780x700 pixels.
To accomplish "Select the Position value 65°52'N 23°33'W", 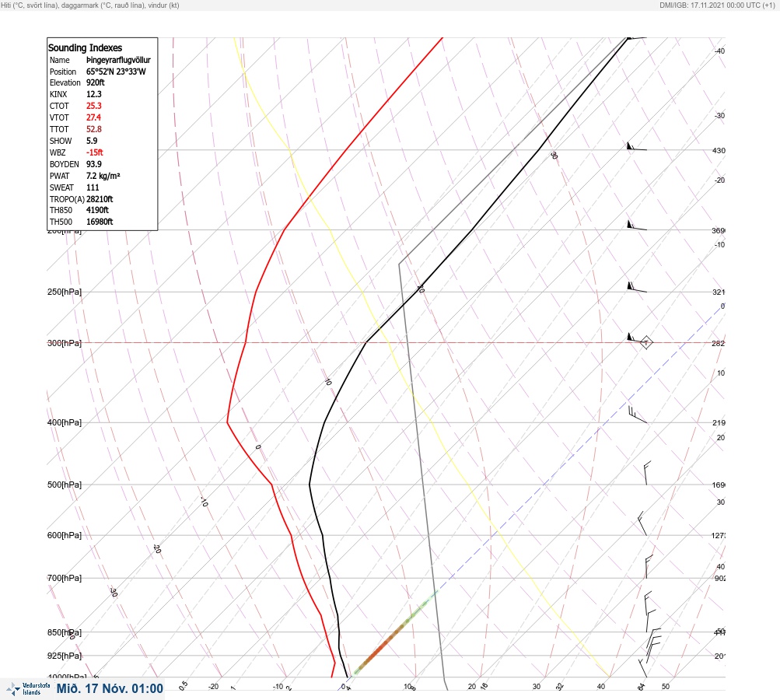I will [x=117, y=72].
